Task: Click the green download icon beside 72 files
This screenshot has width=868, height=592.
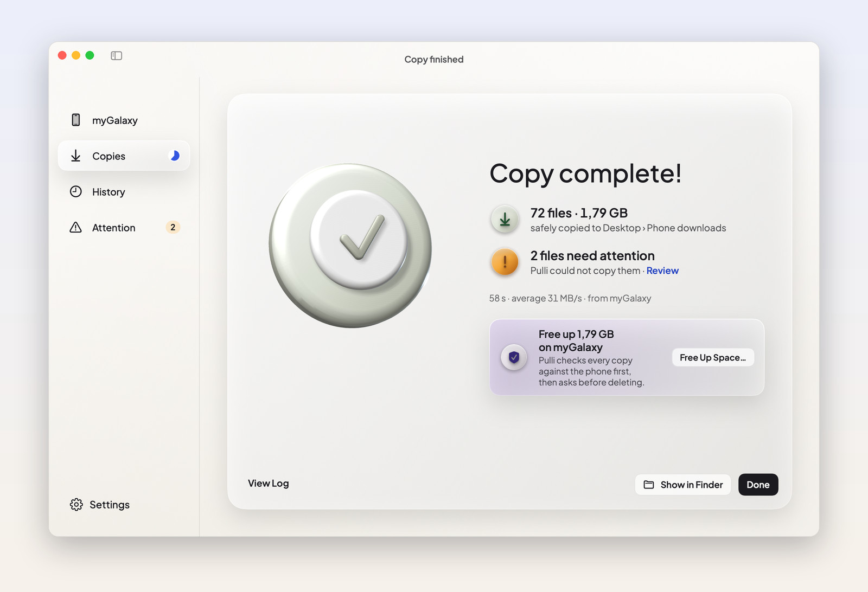Action: 505,219
